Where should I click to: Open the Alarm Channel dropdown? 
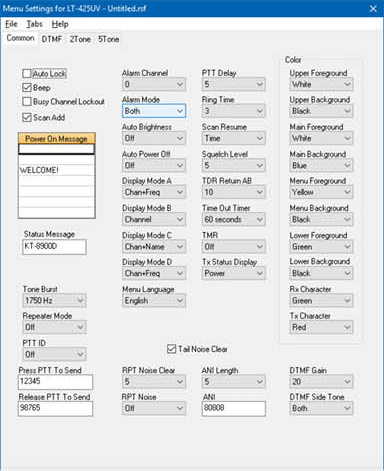coord(154,84)
